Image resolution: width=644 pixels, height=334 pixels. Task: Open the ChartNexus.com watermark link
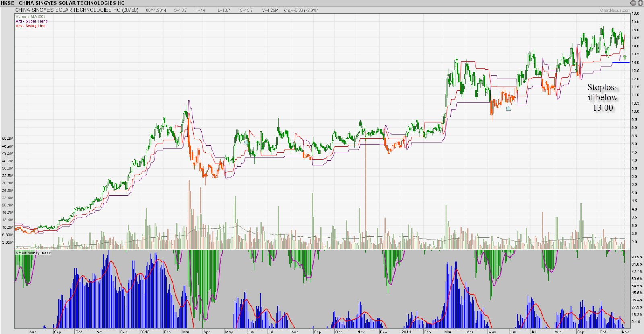click(615, 10)
